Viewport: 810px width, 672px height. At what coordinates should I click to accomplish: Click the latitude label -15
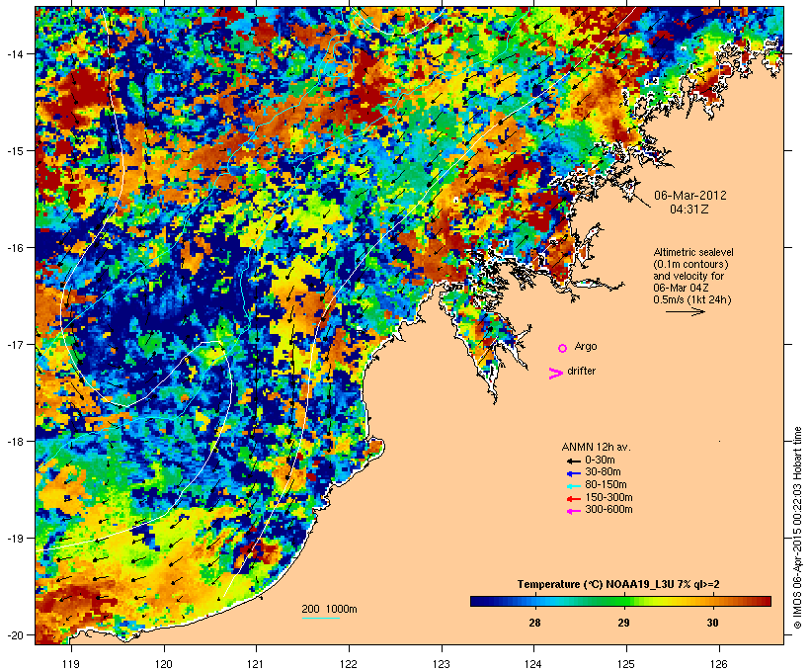pyautogui.click(x=14, y=151)
